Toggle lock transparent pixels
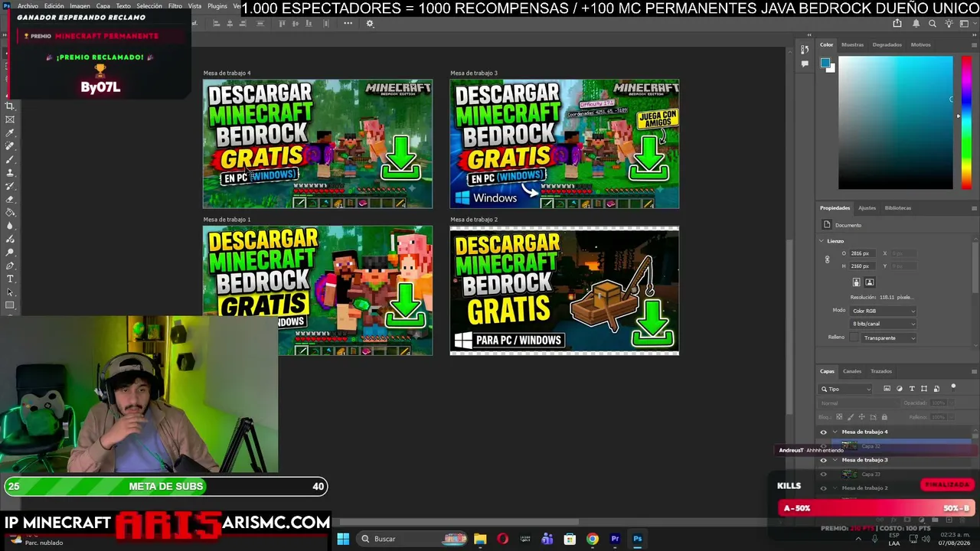The image size is (980, 551). pyautogui.click(x=839, y=417)
